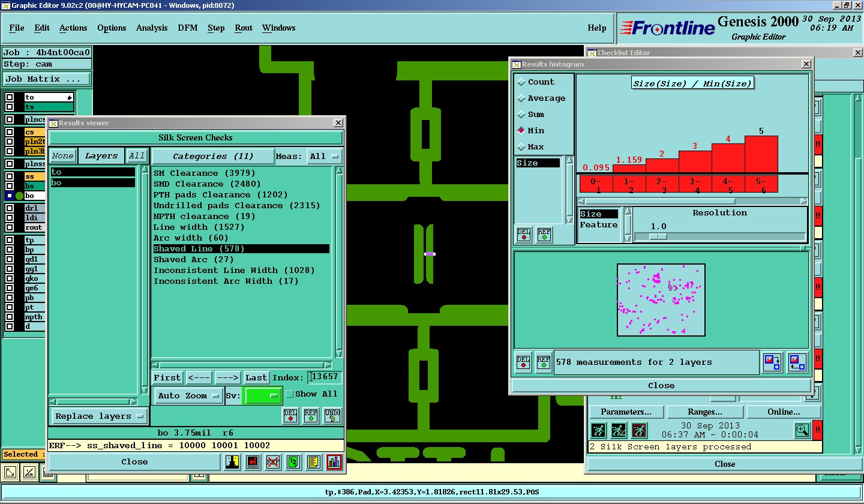Enable the Show All checkbox
The height and width of the screenshot is (504, 864).
(x=290, y=394)
